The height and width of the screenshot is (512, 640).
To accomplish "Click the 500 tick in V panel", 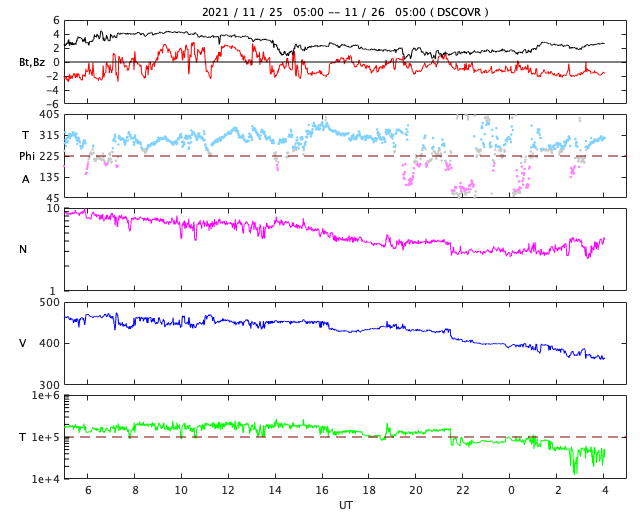I will [49, 303].
